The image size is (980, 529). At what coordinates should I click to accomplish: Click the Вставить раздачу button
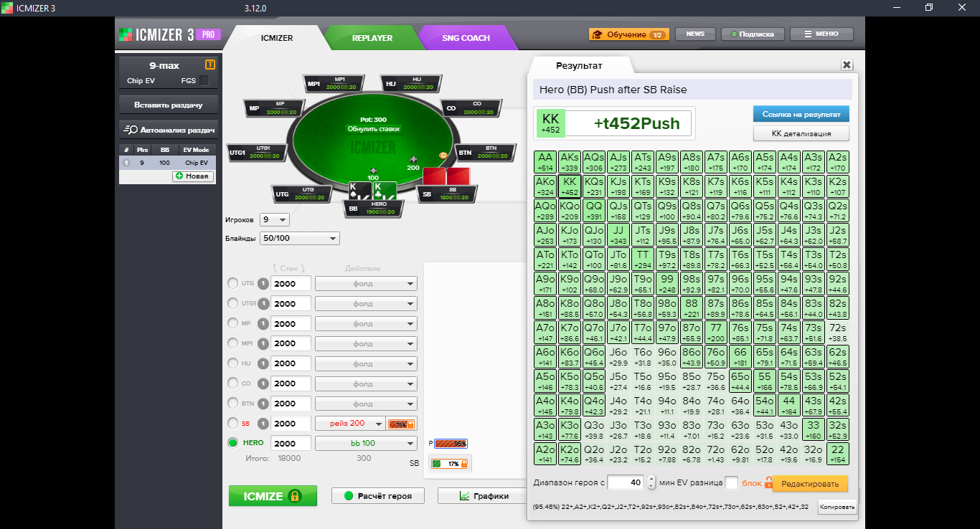(169, 105)
